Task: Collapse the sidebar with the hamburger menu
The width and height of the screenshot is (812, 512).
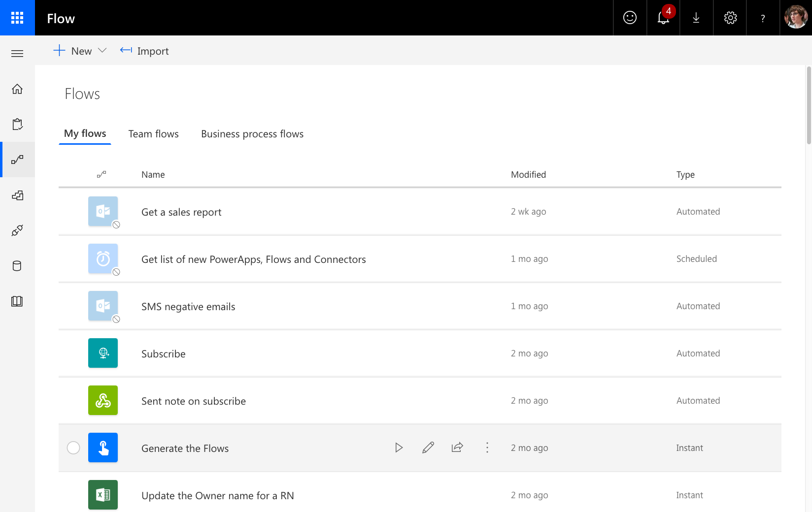Action: pyautogui.click(x=17, y=53)
